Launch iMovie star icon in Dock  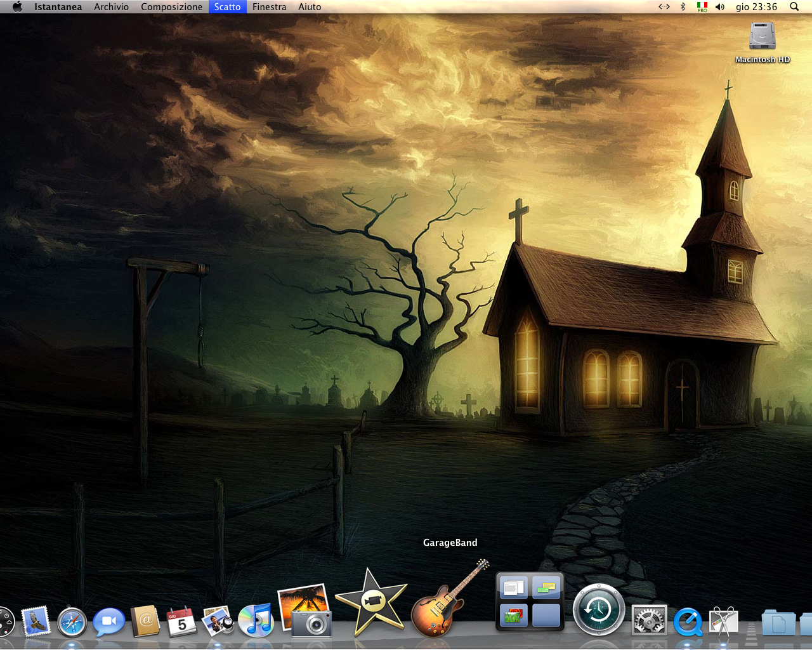pos(370,603)
